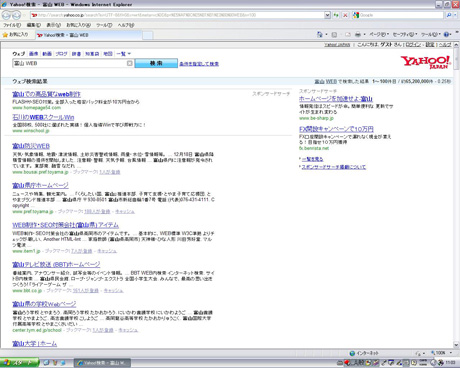Open the 富山県の学校Webページ result

(x=44, y=304)
